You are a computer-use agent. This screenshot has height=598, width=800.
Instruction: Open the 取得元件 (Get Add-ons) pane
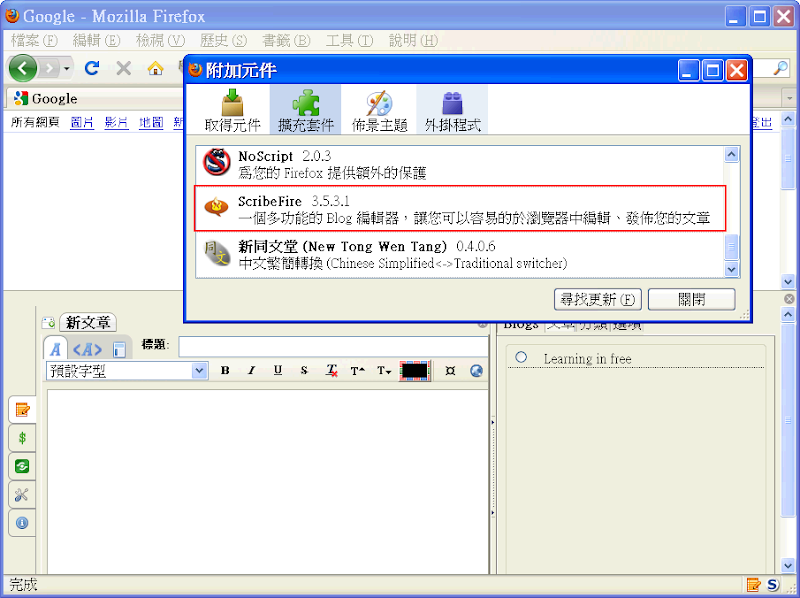(232, 110)
